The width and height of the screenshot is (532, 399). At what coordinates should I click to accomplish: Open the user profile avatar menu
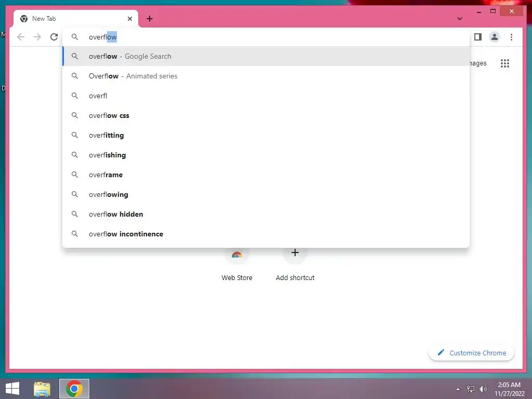[x=495, y=37]
